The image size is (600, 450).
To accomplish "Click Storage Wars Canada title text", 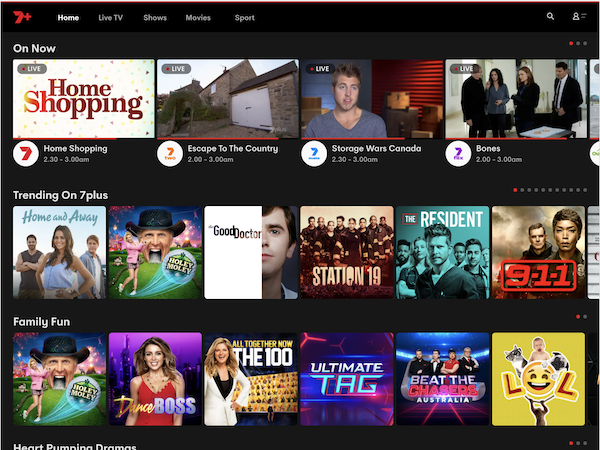I will [377, 148].
